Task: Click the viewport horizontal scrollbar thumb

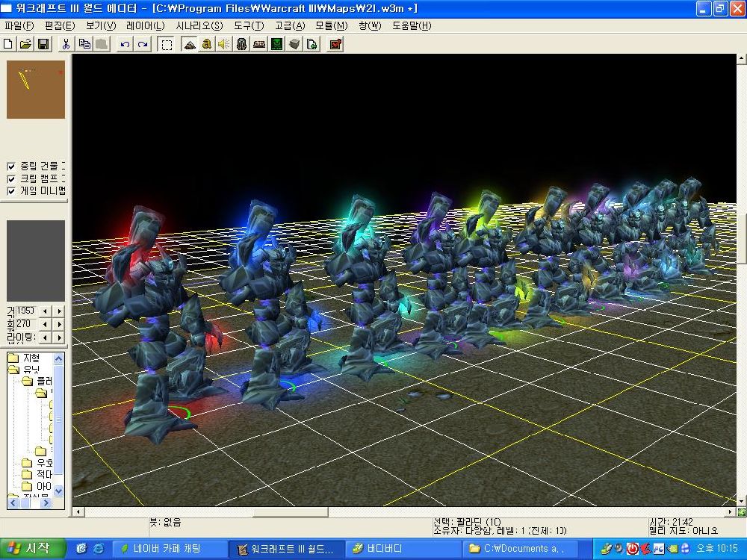Action: point(290,512)
